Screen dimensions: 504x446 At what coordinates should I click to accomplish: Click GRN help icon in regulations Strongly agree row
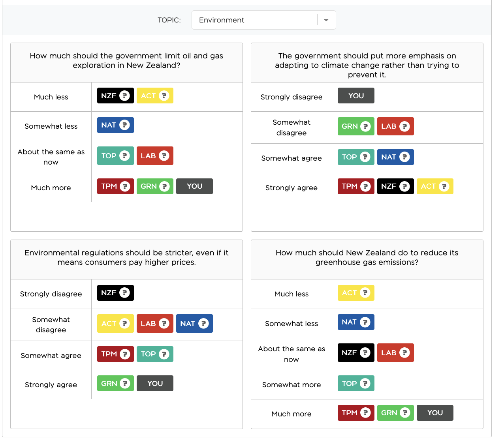(125, 383)
